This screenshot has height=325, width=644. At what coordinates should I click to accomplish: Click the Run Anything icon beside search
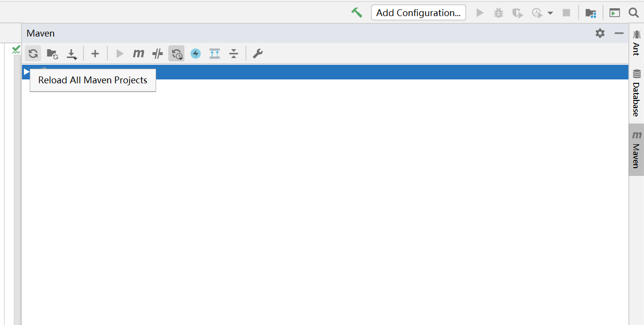pos(614,13)
